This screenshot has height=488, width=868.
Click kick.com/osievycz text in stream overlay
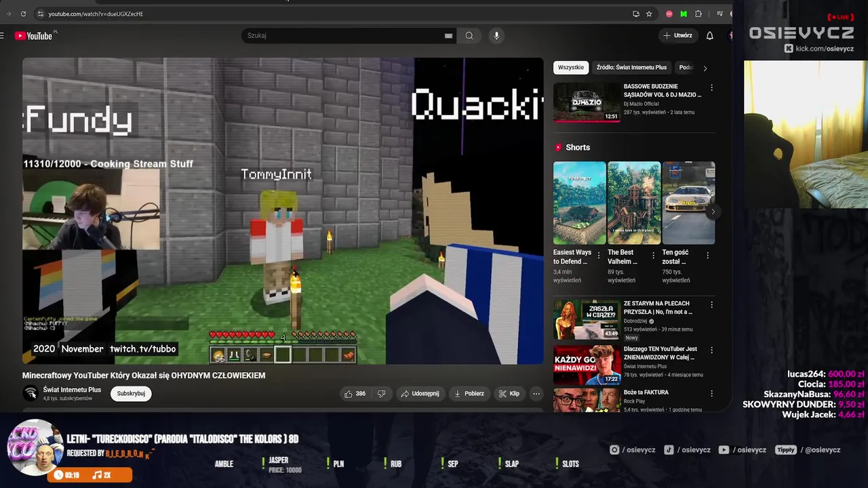(x=824, y=49)
